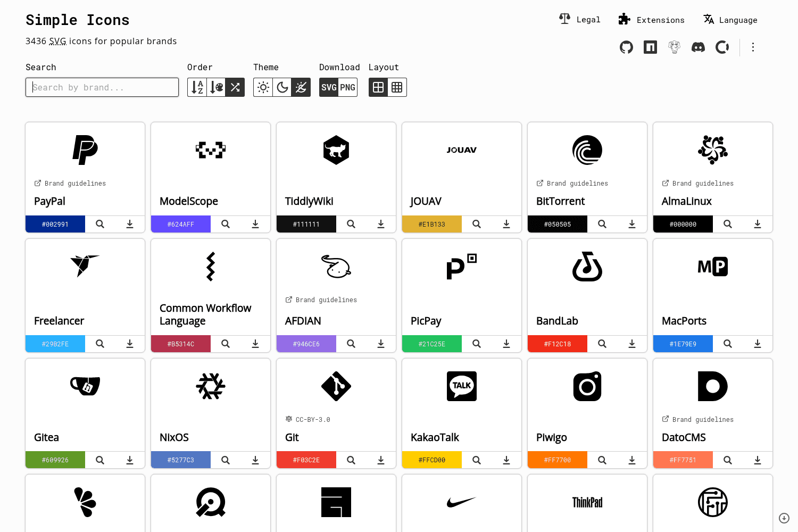
Task: Sort icons alphabetically
Action: coord(197,87)
